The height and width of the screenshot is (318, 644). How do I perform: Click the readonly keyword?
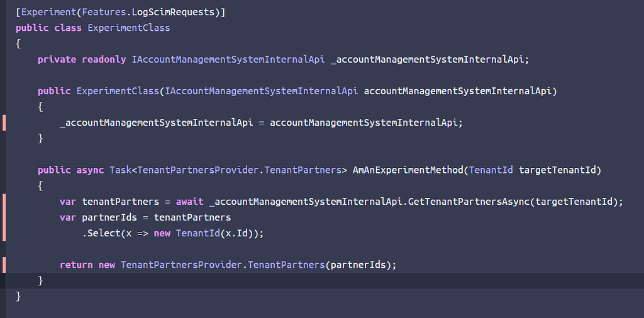(104, 60)
